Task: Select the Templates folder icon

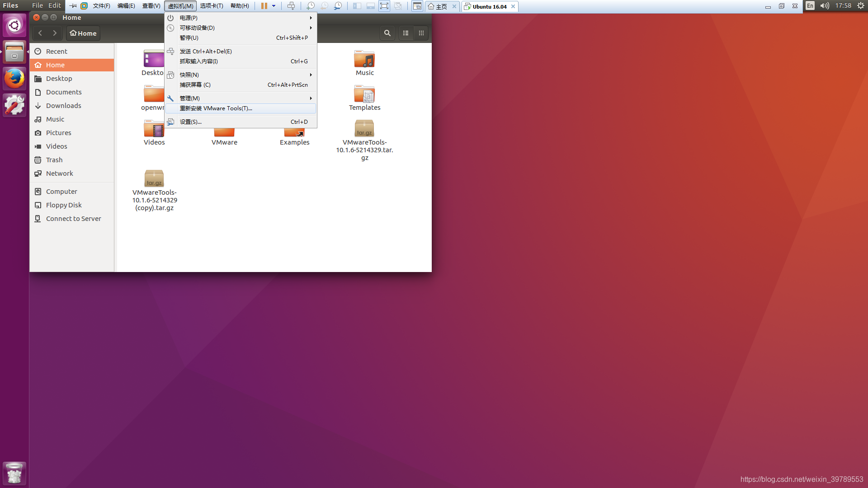Action: (364, 94)
